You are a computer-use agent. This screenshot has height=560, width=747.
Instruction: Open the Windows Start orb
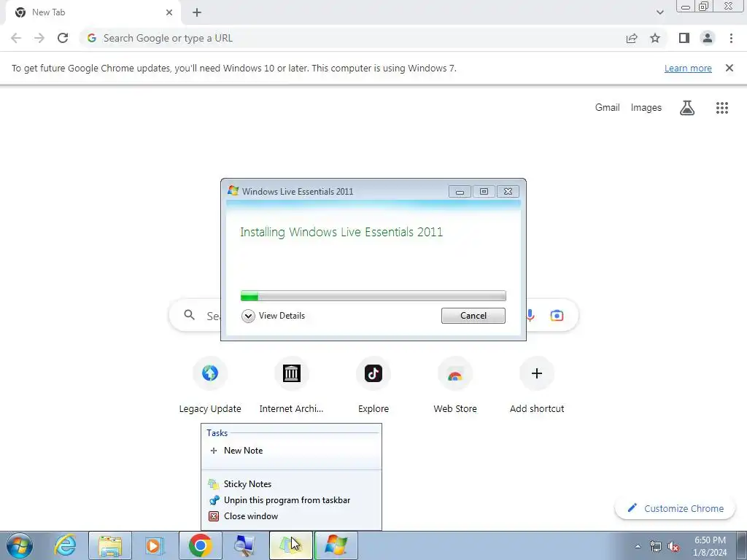point(20,545)
